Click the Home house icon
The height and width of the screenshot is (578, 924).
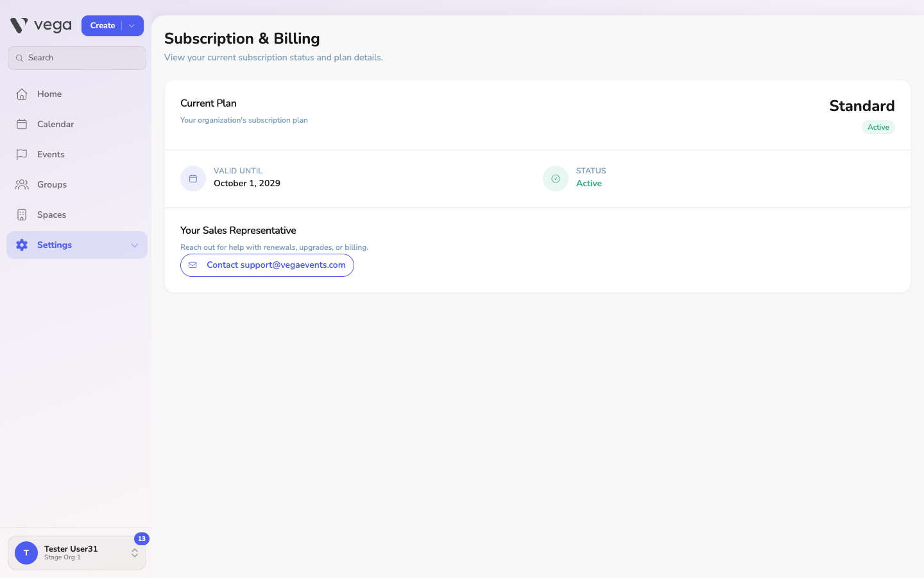click(x=22, y=94)
